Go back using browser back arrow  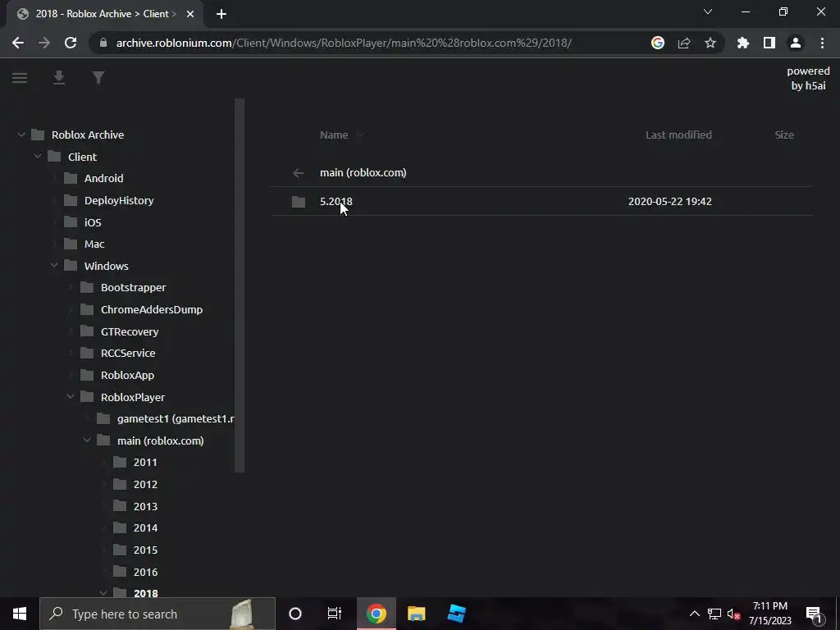tap(18, 43)
